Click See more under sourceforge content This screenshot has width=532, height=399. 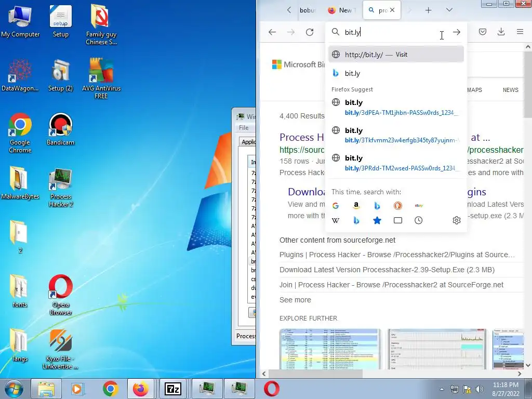295,300
